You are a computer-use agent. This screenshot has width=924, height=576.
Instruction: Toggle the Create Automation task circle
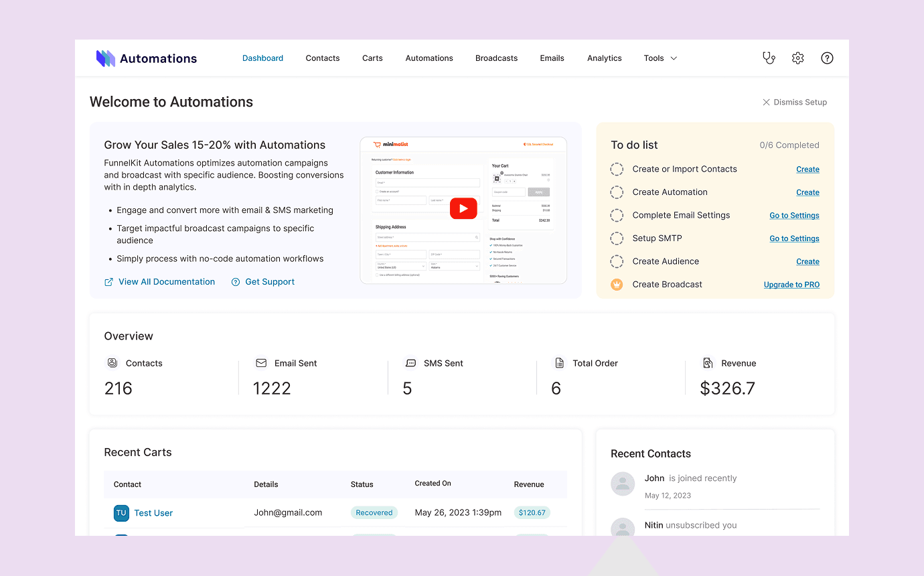(x=617, y=192)
